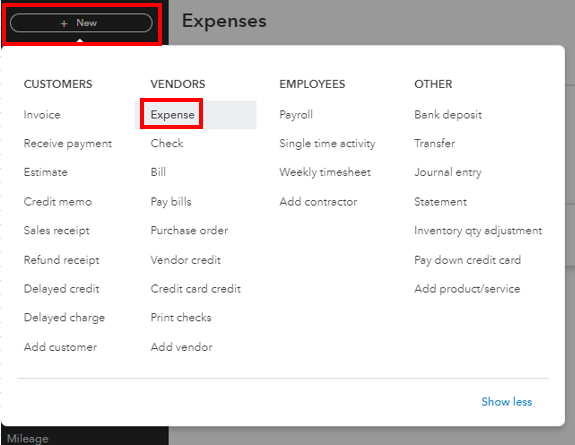Screen dimensions: 575x445
Task: Choose Invoice under Customers
Action: click(42, 114)
